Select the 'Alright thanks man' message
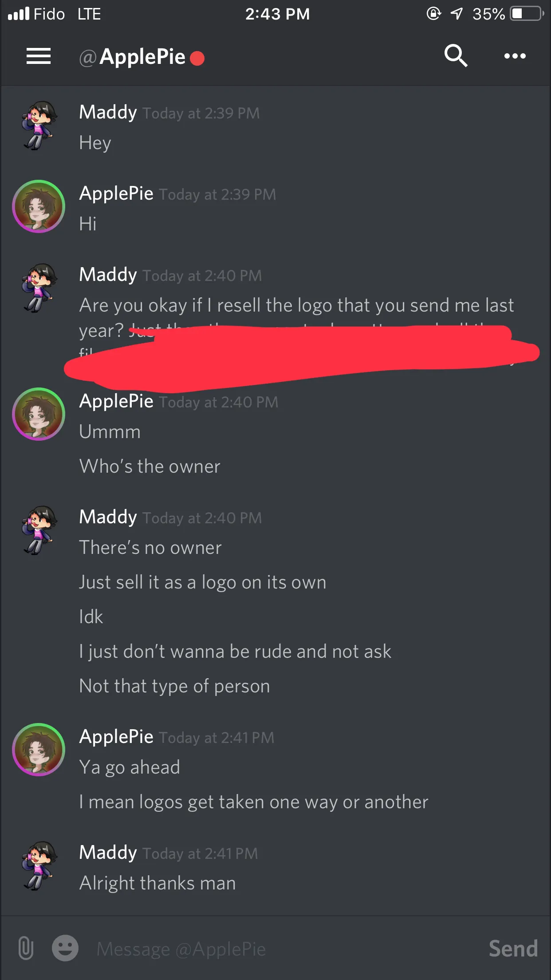 coord(157,883)
